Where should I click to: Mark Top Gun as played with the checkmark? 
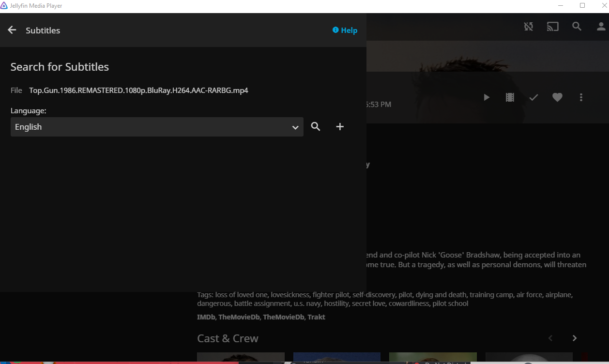(x=533, y=97)
